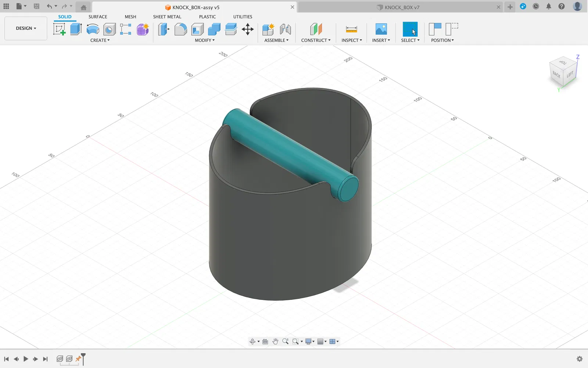Open the Measure tool under Inspect
Viewport: 588px width, 368px height.
click(351, 29)
